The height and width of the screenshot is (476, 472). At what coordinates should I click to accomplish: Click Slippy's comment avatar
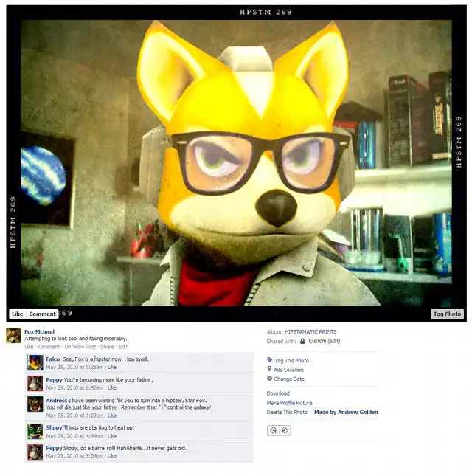point(35,431)
